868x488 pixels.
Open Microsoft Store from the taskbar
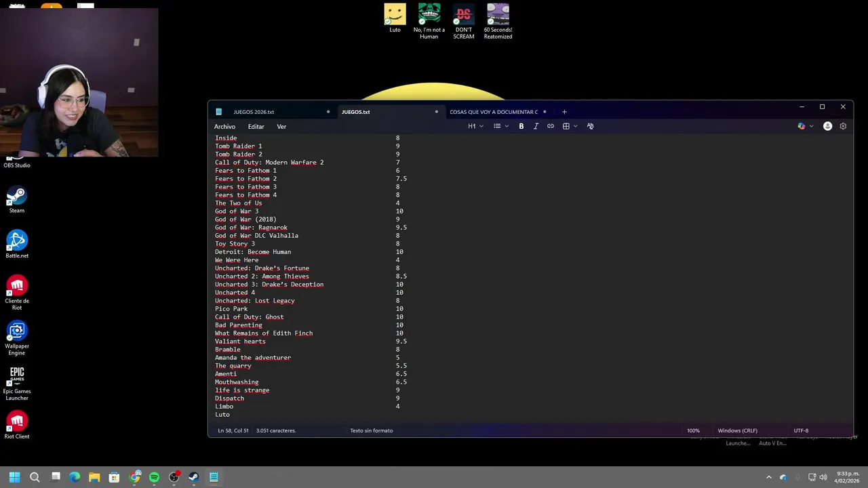coord(114,477)
